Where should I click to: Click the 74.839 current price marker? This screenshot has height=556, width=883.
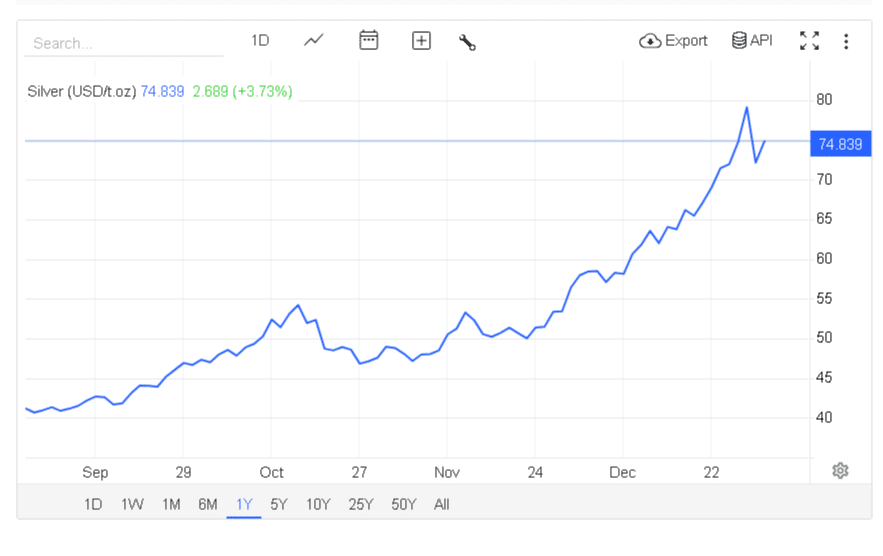[840, 144]
